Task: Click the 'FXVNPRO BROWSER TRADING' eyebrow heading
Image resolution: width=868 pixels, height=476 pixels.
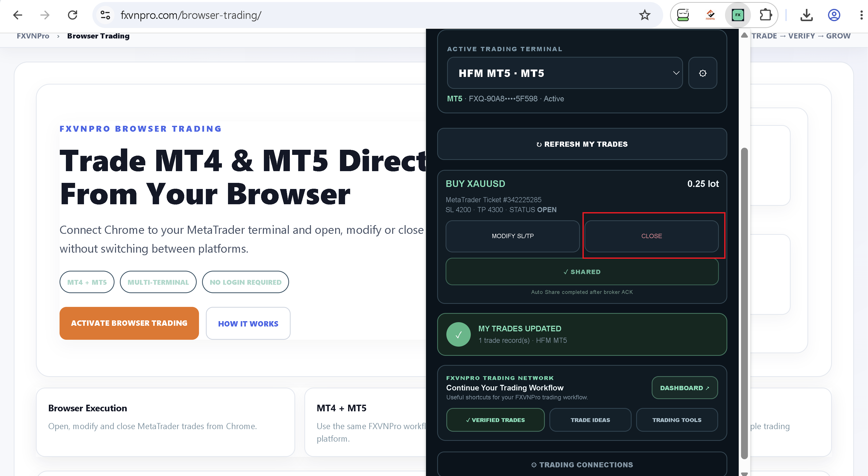Action: pos(140,129)
